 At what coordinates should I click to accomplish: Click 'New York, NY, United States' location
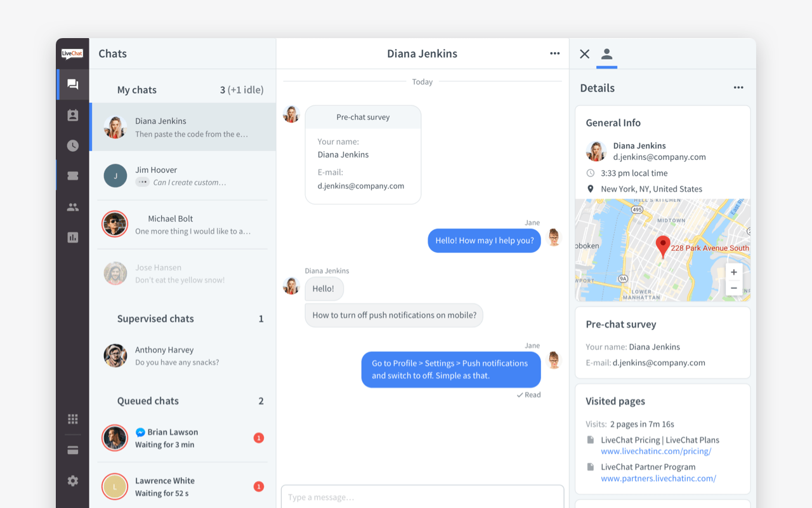click(x=652, y=189)
